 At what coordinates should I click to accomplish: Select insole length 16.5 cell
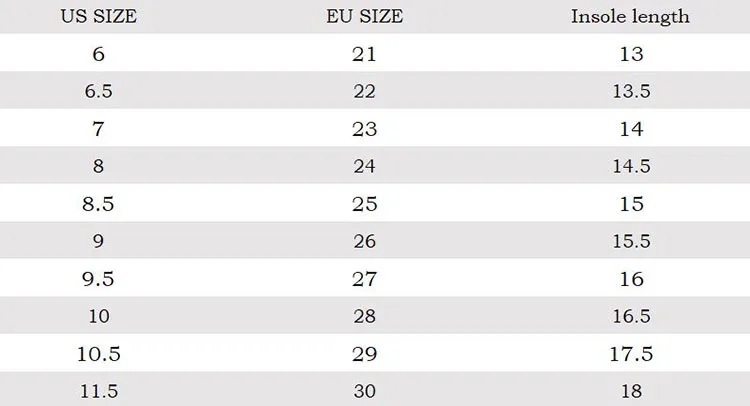pyautogui.click(x=631, y=316)
